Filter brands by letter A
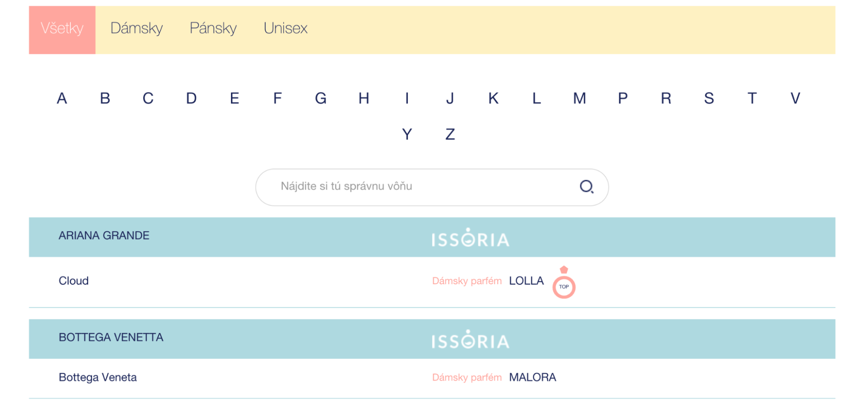Screen dimensions: 868x404 coord(62,99)
